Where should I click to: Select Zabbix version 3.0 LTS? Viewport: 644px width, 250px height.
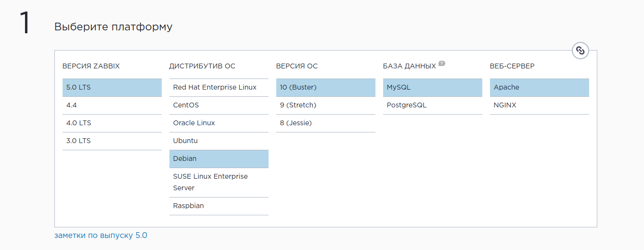[x=112, y=141]
